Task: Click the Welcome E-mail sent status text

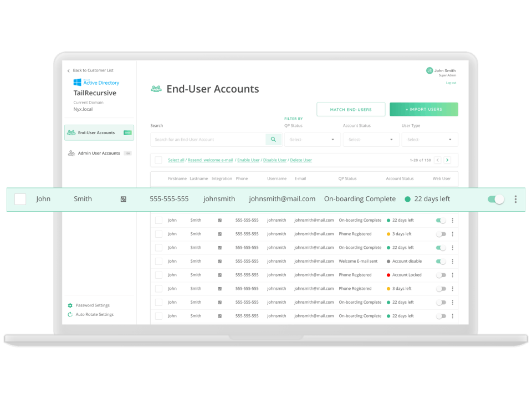Action: [358, 261]
